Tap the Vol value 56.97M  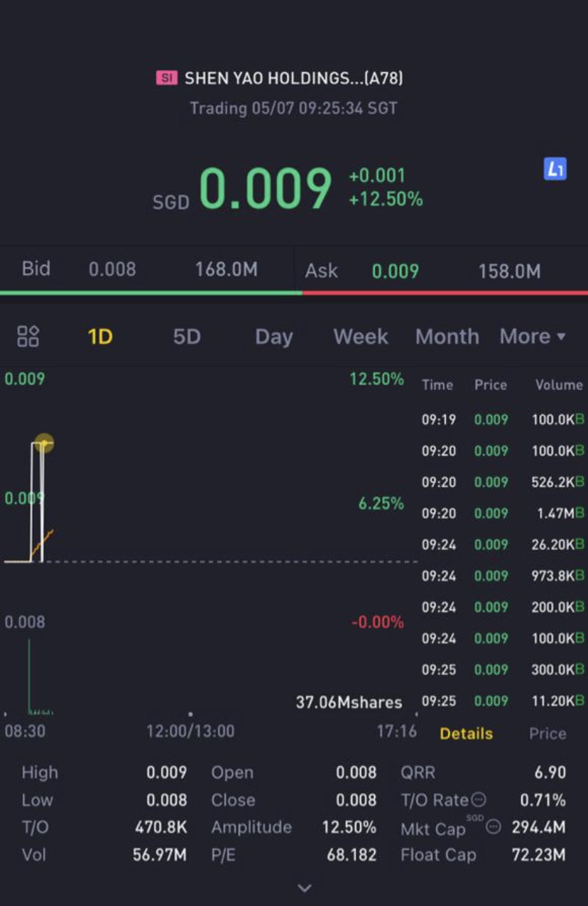tap(160, 855)
